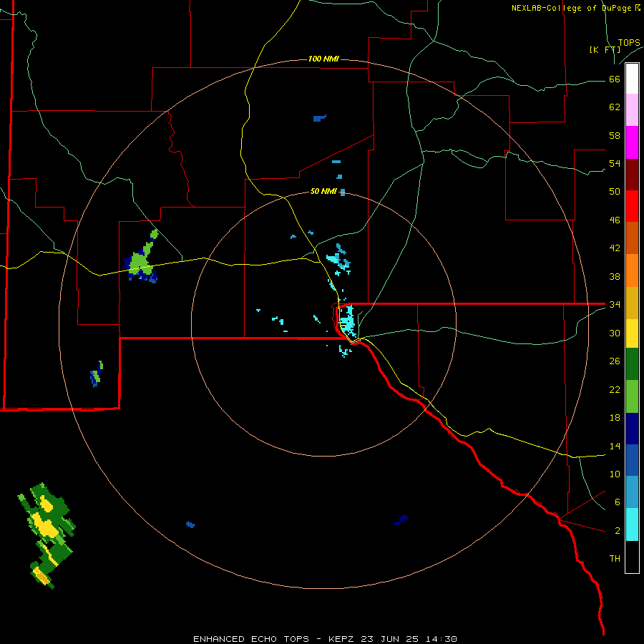The width and height of the screenshot is (644, 644).
Task: Click the "18" legend value
Action: point(615,418)
